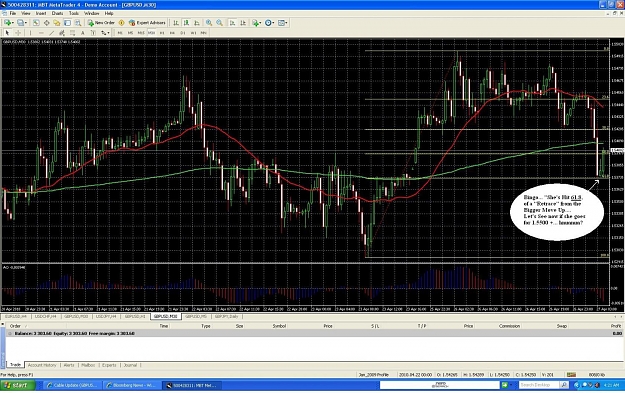The height and width of the screenshot is (393, 625).
Task: Click the Search Desktop input field
Action: [x=539, y=385]
